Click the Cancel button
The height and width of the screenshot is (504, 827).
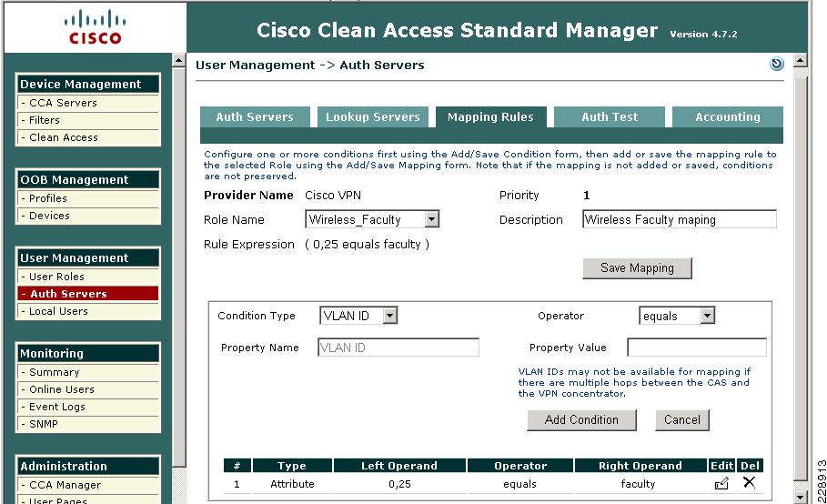682,419
